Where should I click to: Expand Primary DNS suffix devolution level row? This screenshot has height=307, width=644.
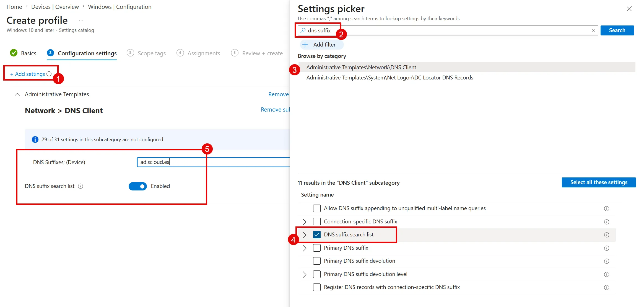point(304,274)
